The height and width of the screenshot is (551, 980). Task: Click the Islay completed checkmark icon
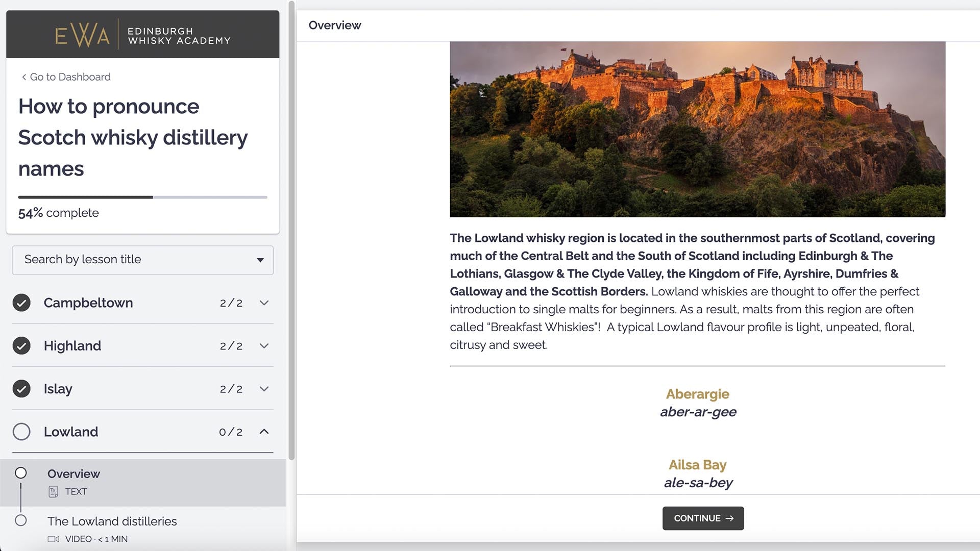coord(21,389)
